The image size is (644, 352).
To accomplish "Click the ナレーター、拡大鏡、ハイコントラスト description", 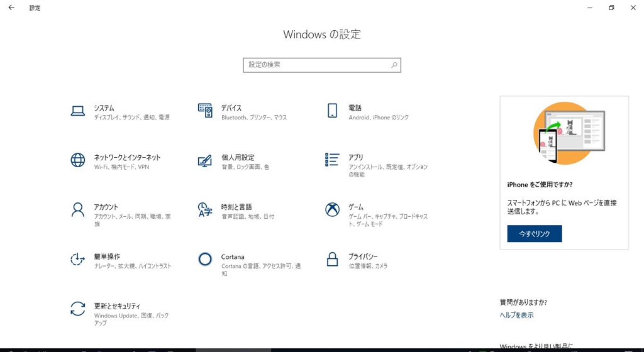I will [x=133, y=266].
